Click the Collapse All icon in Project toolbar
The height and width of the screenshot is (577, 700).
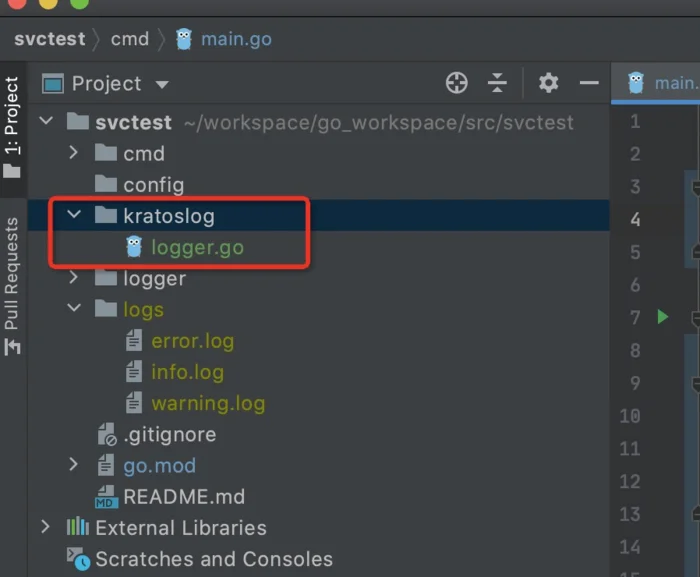click(497, 83)
